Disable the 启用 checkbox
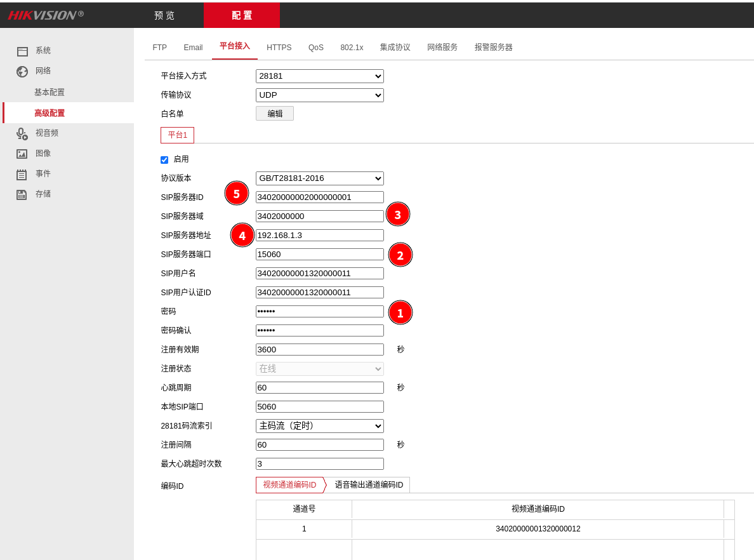 pos(163,159)
